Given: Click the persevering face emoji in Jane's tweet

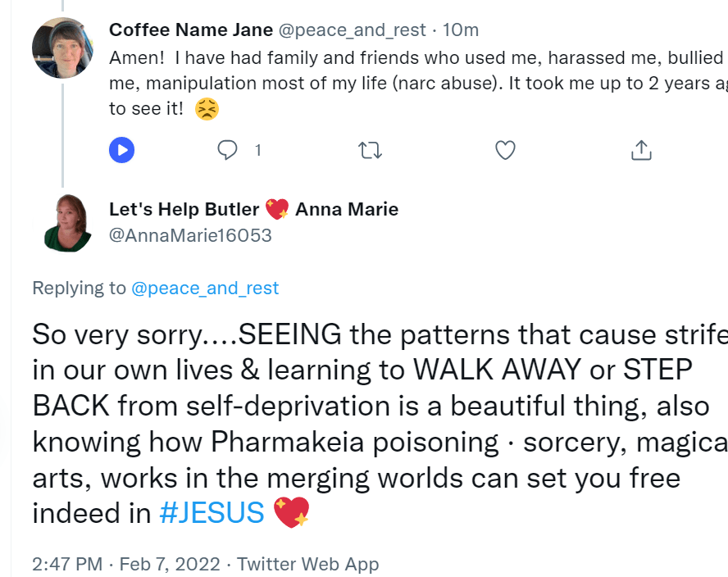Looking at the screenshot, I should point(207,109).
